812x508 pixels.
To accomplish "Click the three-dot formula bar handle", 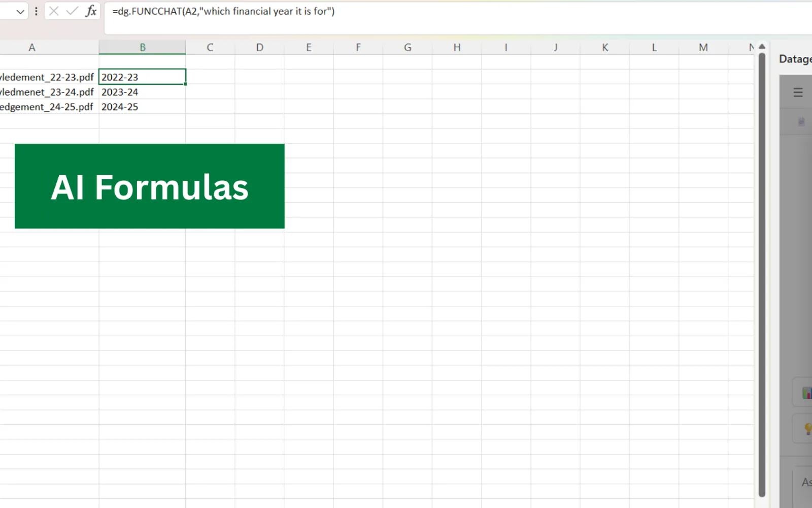I will (x=36, y=11).
